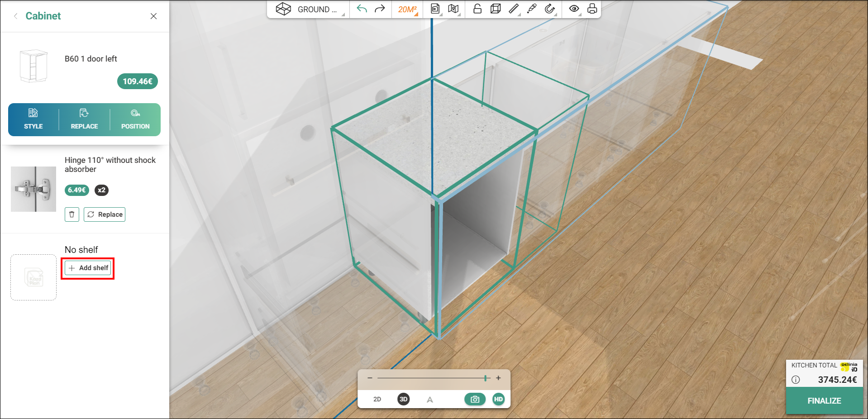Click the B60 cabinet thumbnail
The height and width of the screenshot is (419, 868).
(34, 66)
